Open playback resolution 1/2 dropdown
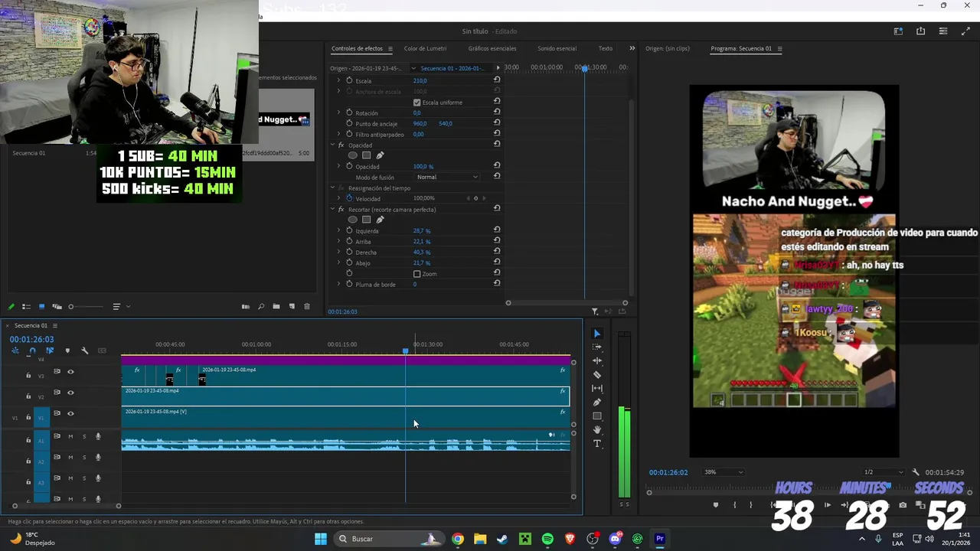980x551 pixels. (x=884, y=472)
